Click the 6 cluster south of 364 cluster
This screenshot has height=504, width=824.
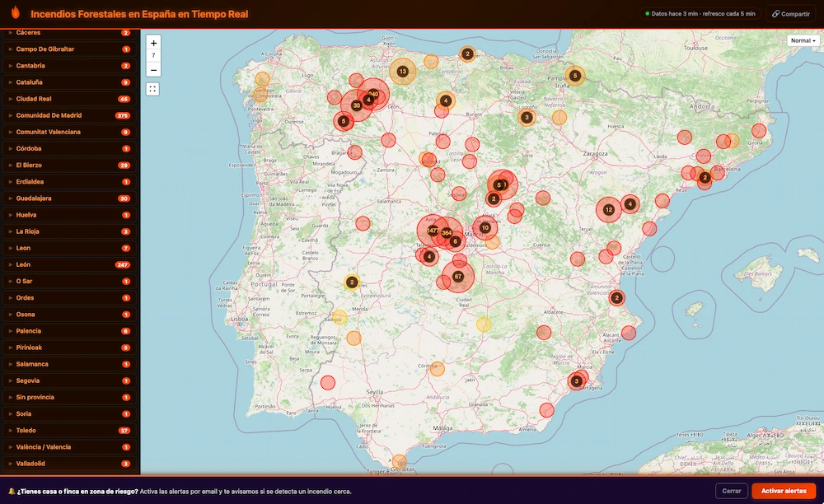tap(455, 241)
